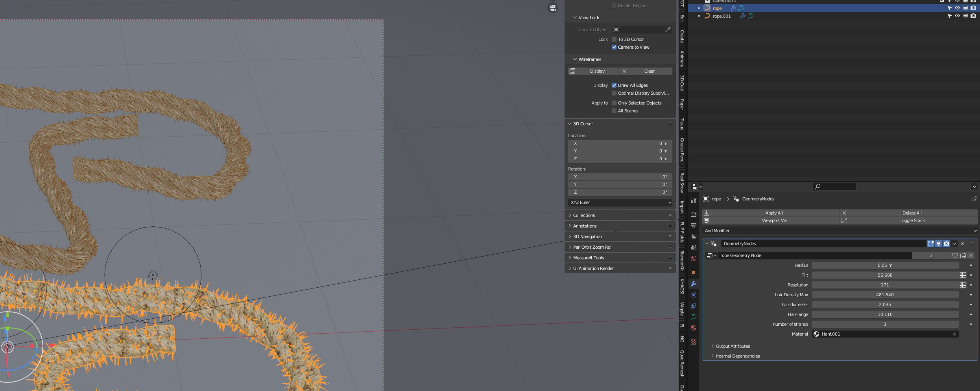
Task: Open Object Constraints properties tab icon
Action: click(x=694, y=305)
